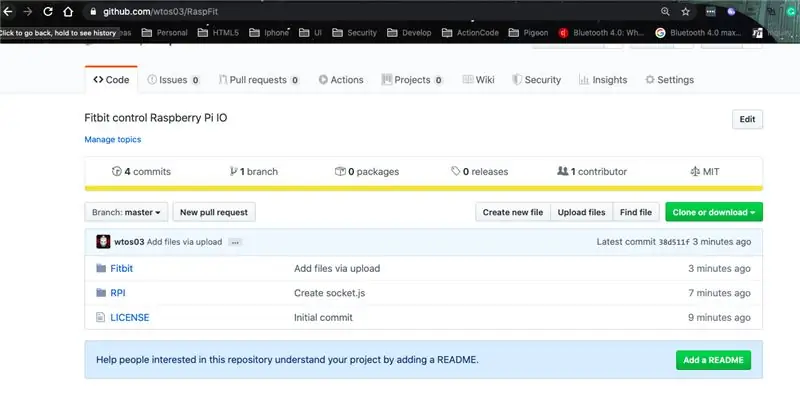
Task: Reload the page with the refresh icon
Action: click(48, 11)
